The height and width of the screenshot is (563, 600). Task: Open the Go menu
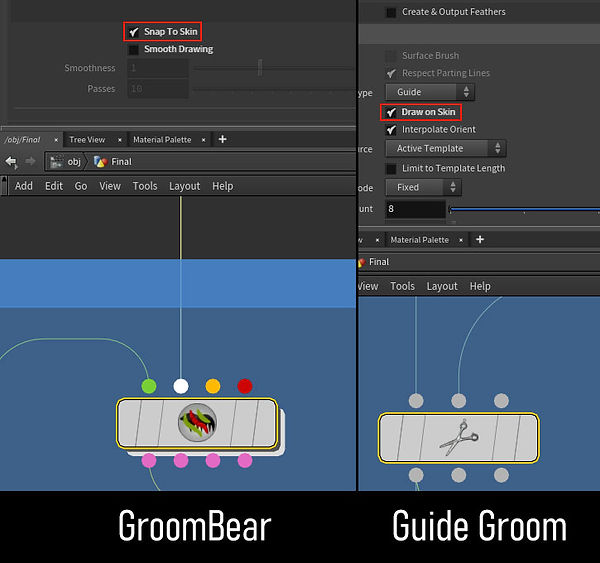click(81, 186)
